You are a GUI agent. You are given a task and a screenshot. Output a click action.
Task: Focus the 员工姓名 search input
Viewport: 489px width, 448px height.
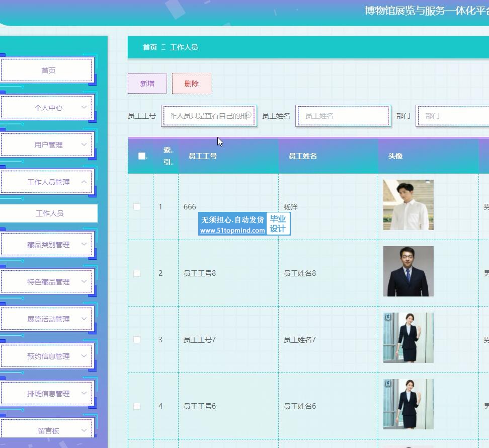point(343,116)
